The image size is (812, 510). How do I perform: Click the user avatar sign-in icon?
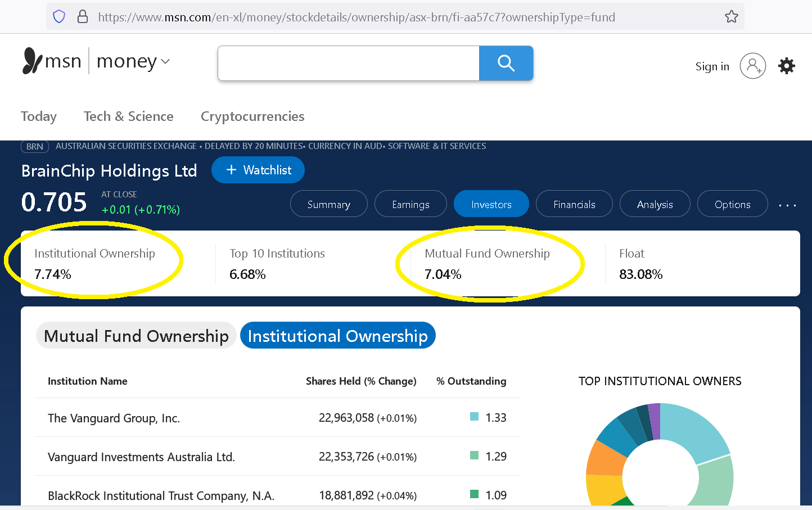coord(752,66)
